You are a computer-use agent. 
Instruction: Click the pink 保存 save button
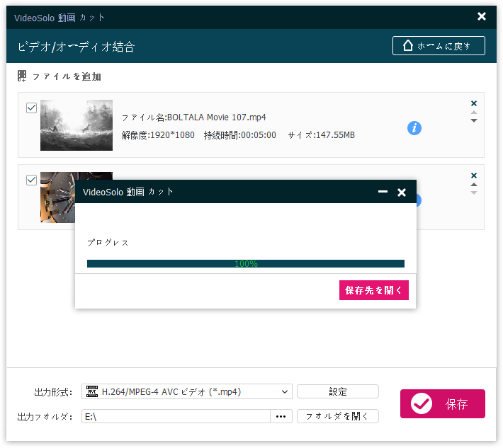pos(443,404)
